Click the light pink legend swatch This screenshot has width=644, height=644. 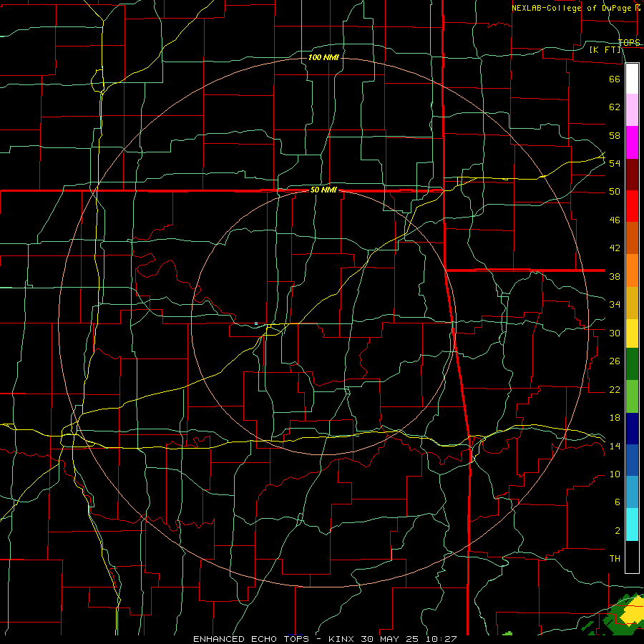pyautogui.click(x=632, y=110)
